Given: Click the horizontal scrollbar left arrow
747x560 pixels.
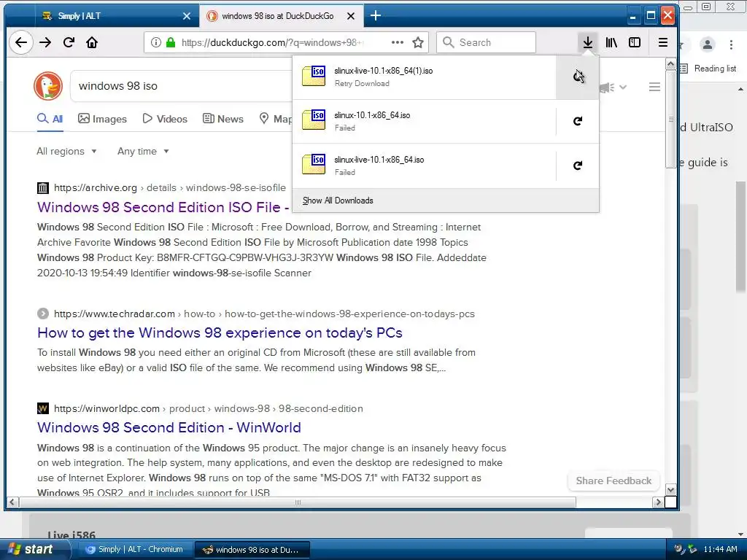Looking at the screenshot, I should pyautogui.click(x=12, y=502).
